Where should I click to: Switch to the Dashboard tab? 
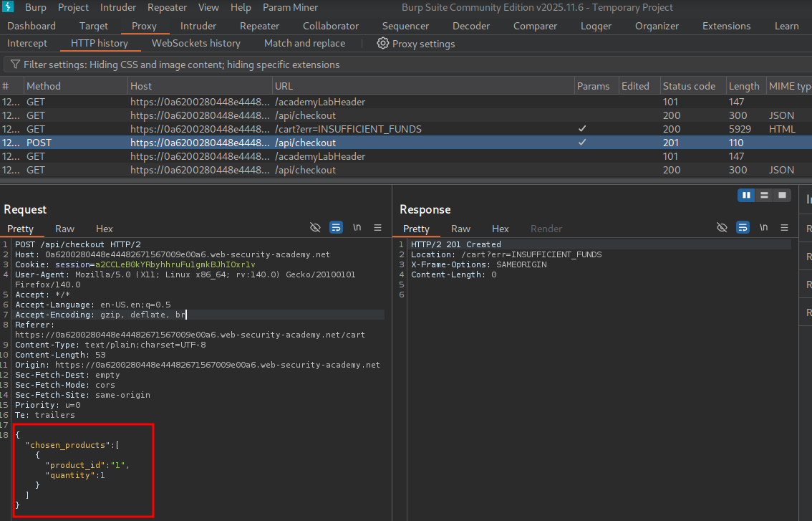pyautogui.click(x=31, y=26)
